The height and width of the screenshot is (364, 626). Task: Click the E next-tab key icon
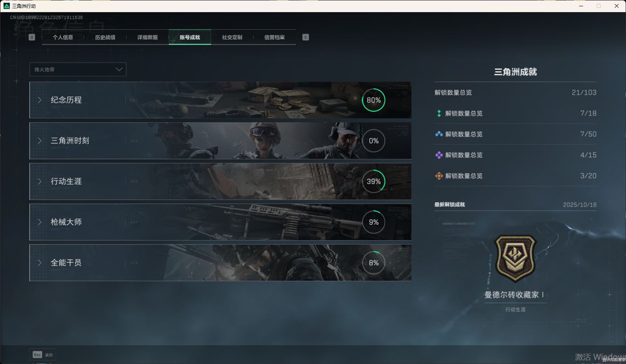pos(305,37)
